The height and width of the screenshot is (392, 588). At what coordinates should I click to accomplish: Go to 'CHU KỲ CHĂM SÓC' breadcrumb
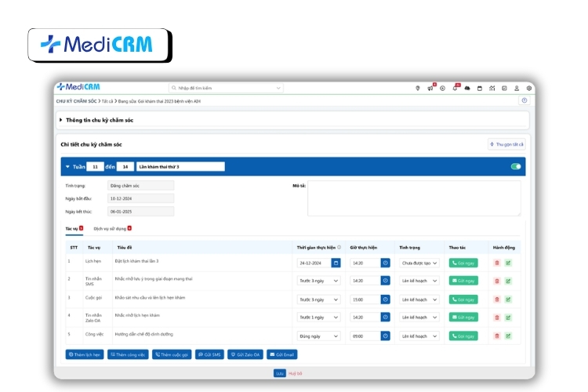point(77,101)
